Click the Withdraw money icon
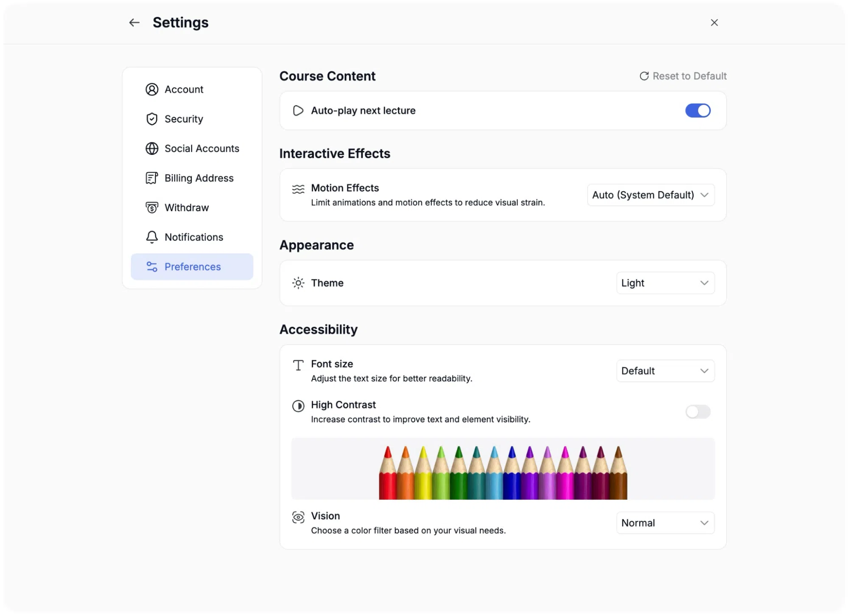The width and height of the screenshot is (848, 616). [152, 207]
